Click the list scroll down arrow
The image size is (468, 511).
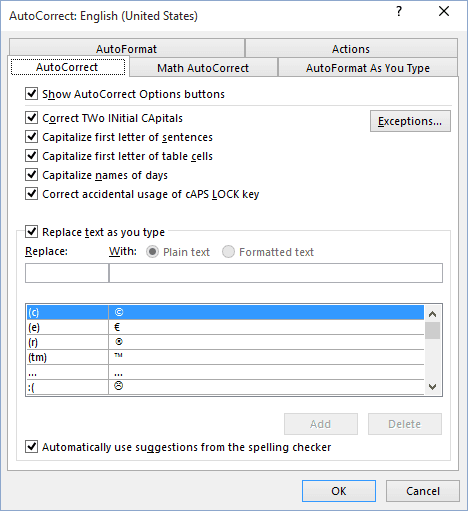click(x=433, y=387)
